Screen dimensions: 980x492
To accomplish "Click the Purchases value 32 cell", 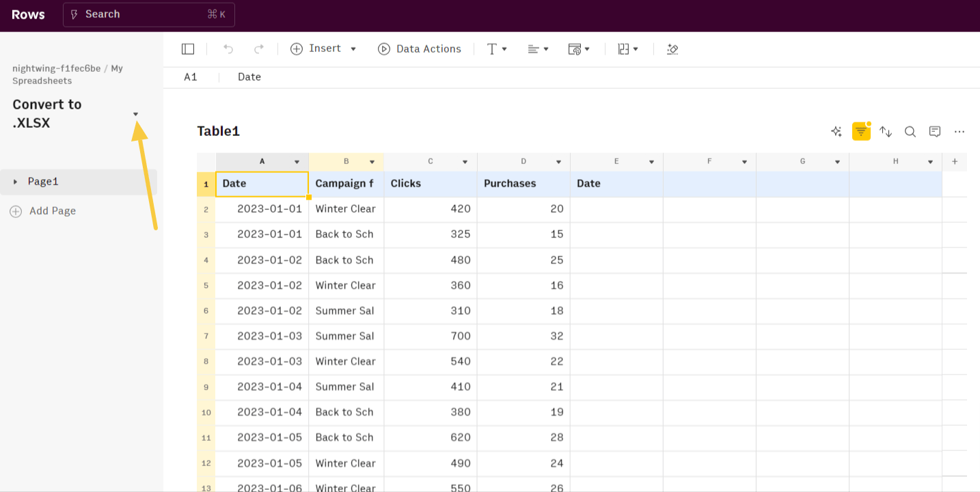I will [x=523, y=336].
